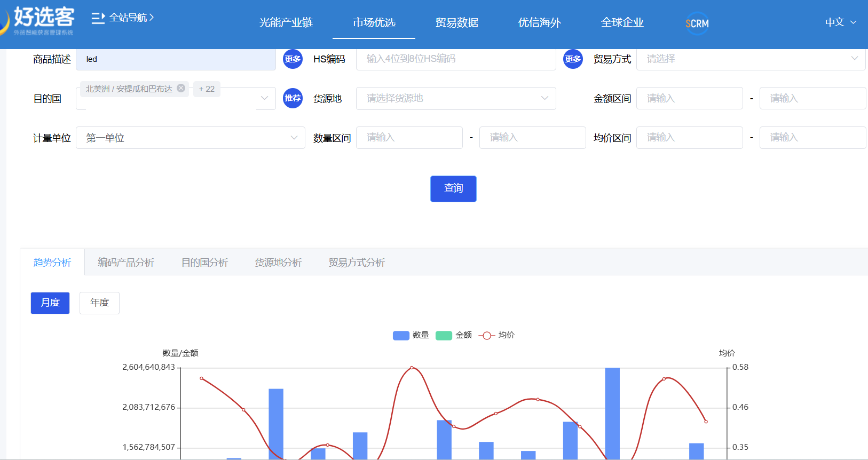Click the +22 collapsed countries tag

pyautogui.click(x=207, y=89)
